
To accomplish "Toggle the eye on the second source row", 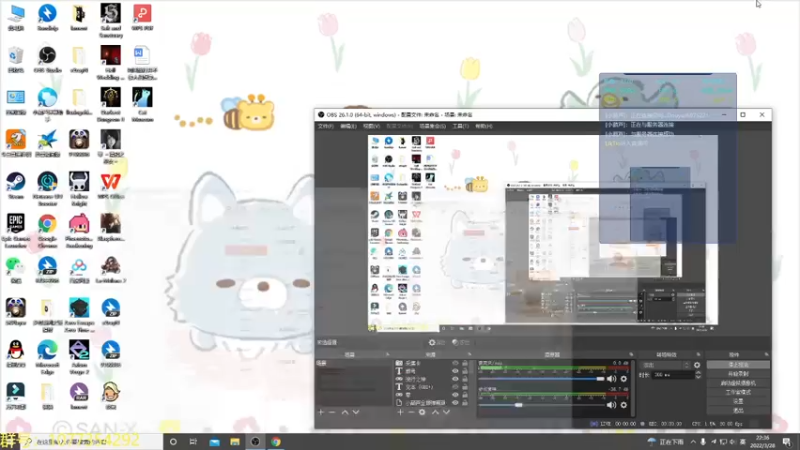I will pos(456,371).
